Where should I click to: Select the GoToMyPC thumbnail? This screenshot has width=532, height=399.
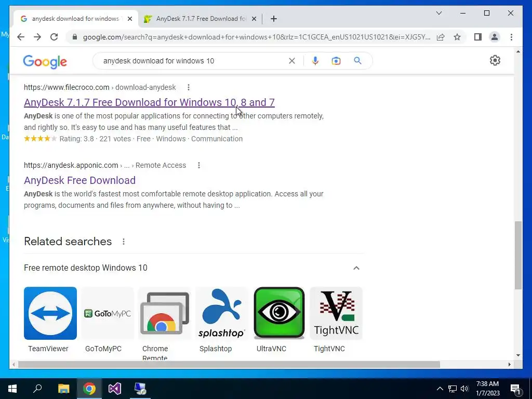coord(107,313)
